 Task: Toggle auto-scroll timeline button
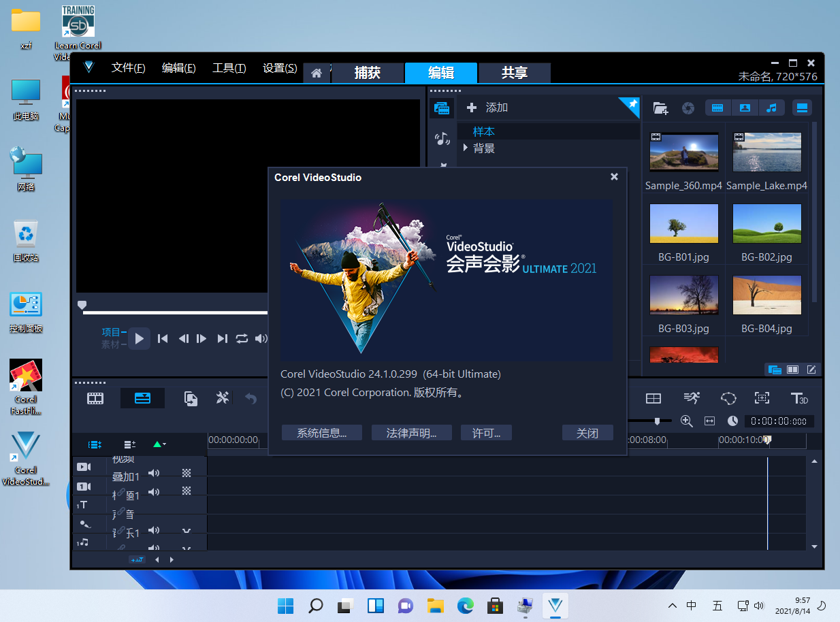point(137,559)
